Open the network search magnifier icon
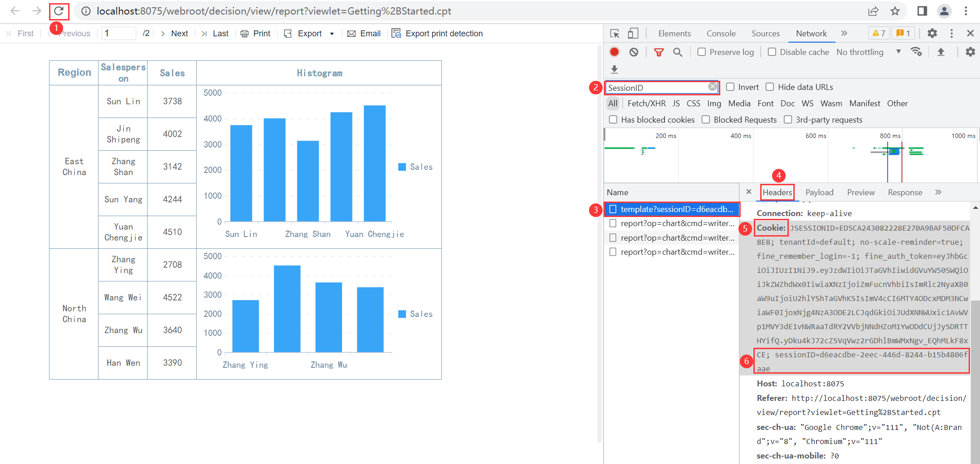The height and width of the screenshot is (464, 980). 678,52
